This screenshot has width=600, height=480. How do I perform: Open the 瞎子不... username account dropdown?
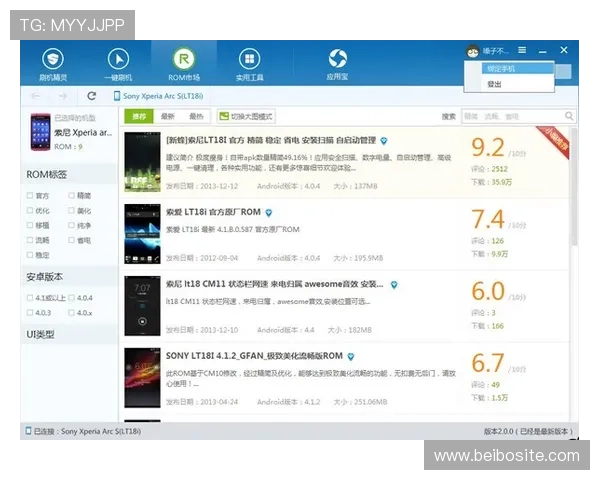[496, 51]
